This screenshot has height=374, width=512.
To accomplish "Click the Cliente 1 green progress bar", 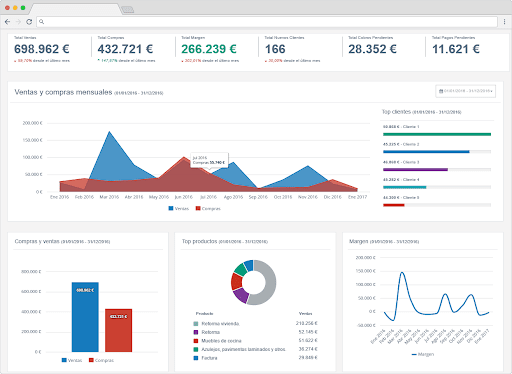I will click(437, 134).
